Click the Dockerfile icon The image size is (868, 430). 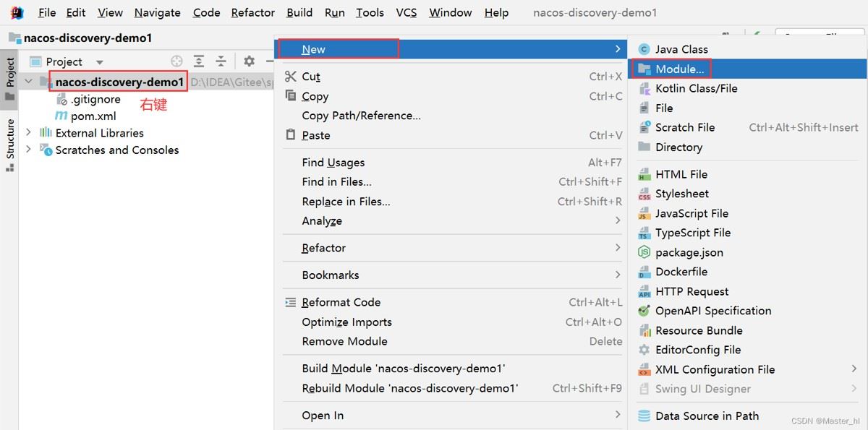click(644, 272)
